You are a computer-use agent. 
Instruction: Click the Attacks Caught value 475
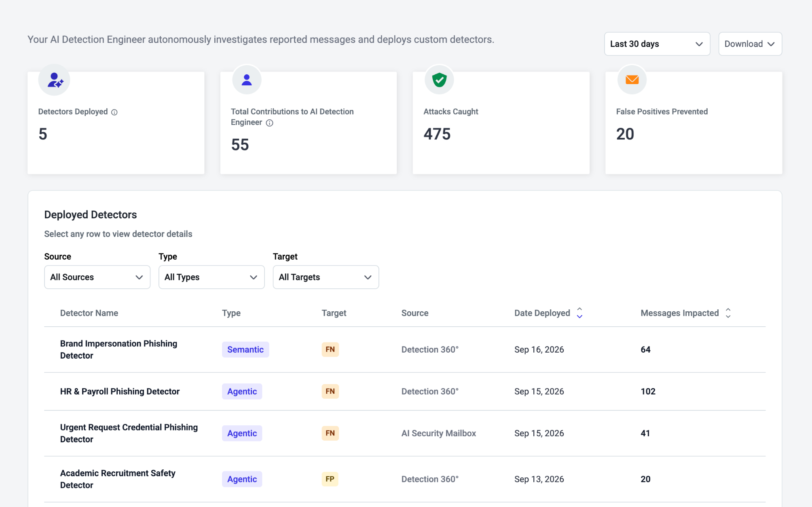(x=437, y=134)
